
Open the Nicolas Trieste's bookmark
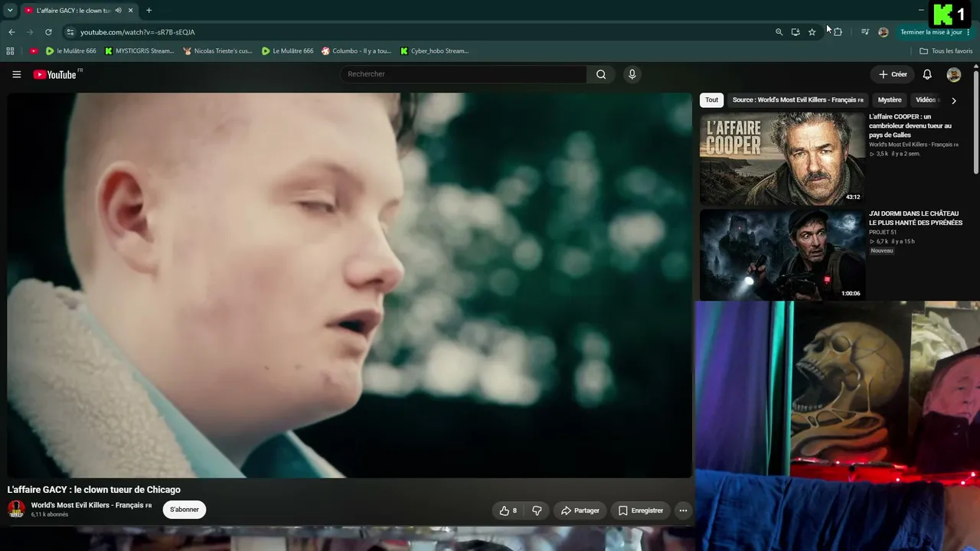click(x=218, y=51)
